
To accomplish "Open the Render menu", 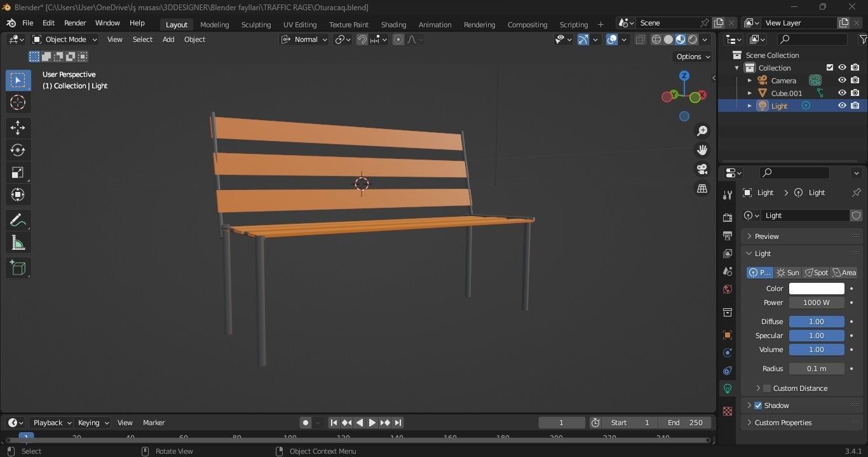I will [75, 23].
